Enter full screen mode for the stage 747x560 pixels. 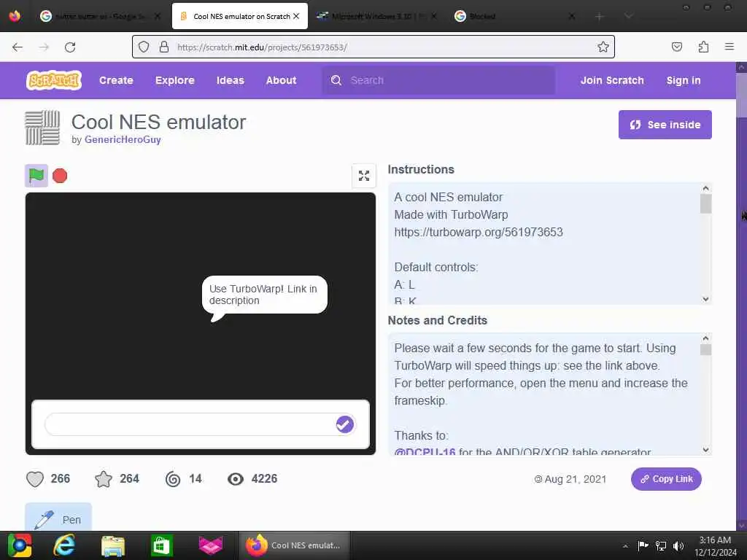[364, 176]
